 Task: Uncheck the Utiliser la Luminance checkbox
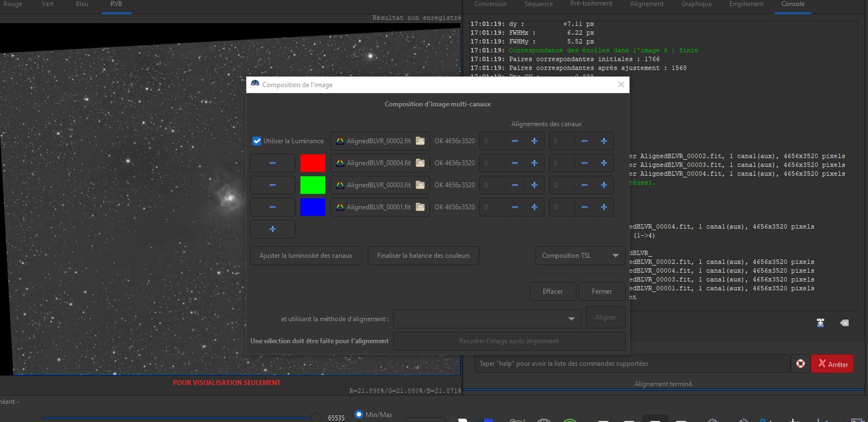click(257, 141)
